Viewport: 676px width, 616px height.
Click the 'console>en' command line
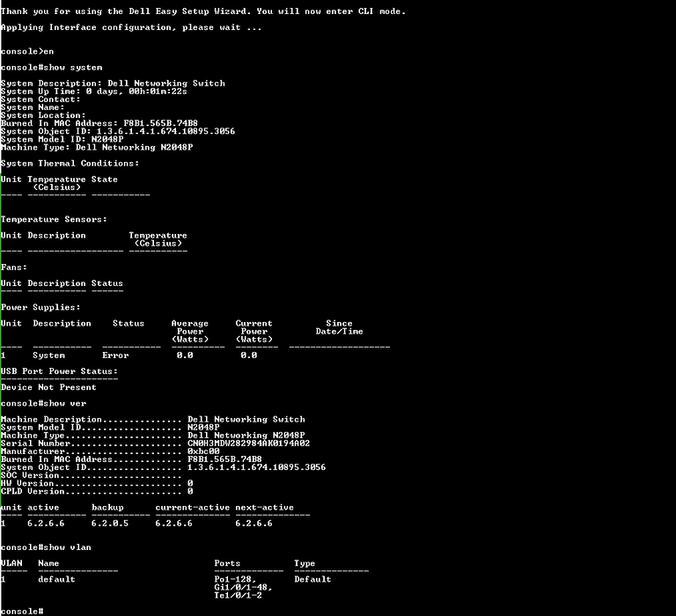pos(27,51)
